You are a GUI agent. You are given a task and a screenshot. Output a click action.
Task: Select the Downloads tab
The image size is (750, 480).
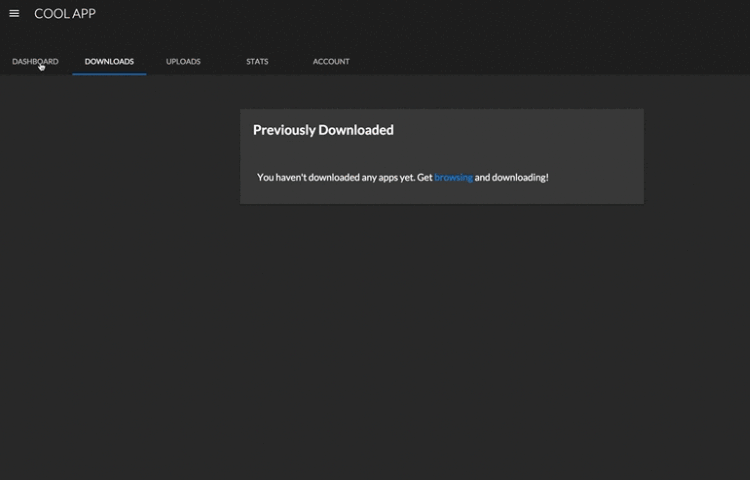tap(109, 61)
